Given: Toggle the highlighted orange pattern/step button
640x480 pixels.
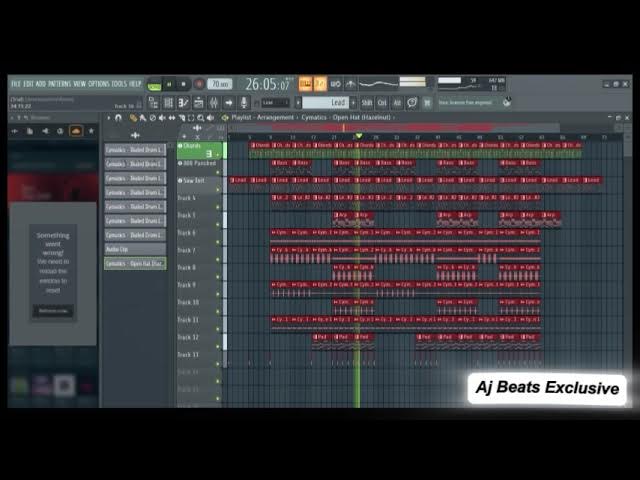Looking at the screenshot, I should pos(305,84).
